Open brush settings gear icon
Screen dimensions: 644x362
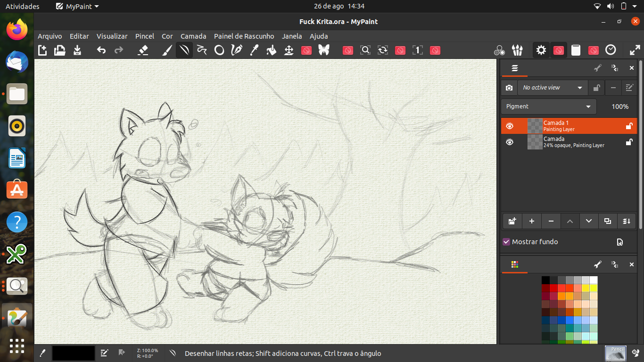click(x=541, y=50)
